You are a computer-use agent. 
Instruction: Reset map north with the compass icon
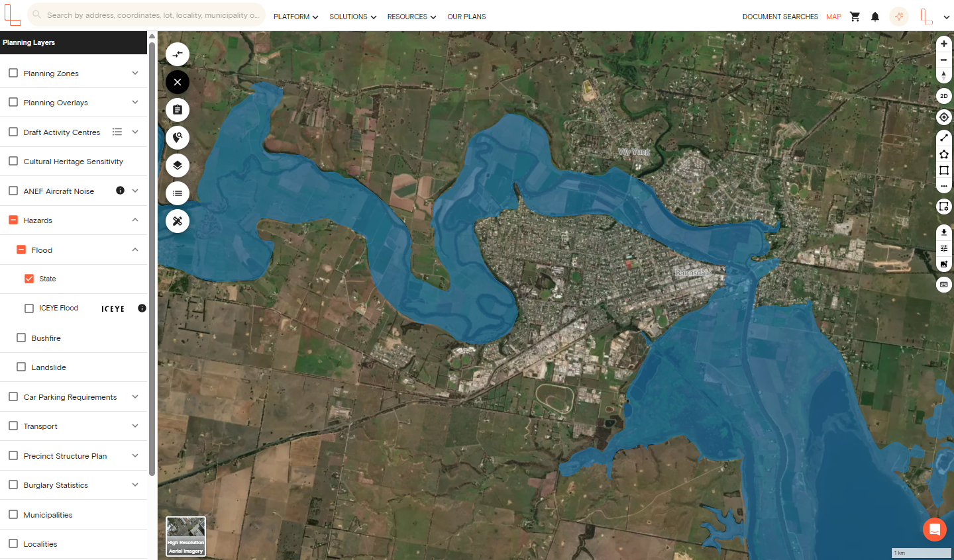point(944,75)
